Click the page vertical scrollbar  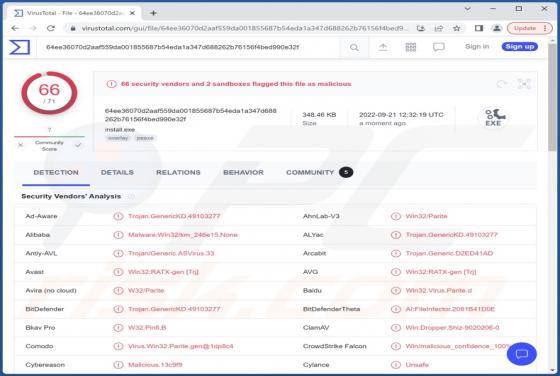pos(552,207)
